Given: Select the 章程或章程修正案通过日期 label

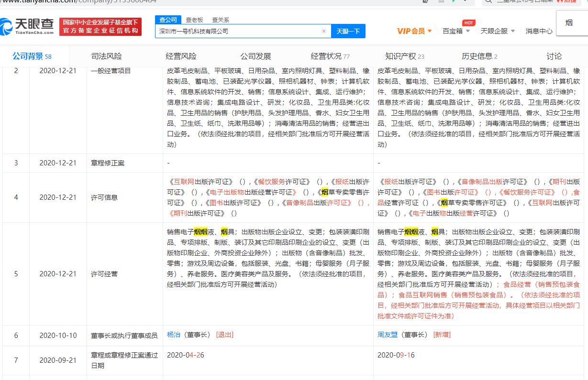Looking at the screenshot, I should 124,360.
